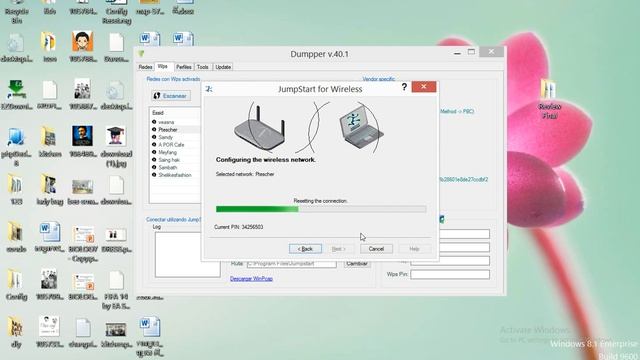Open the cartoon avatar image with orange background

(82, 46)
